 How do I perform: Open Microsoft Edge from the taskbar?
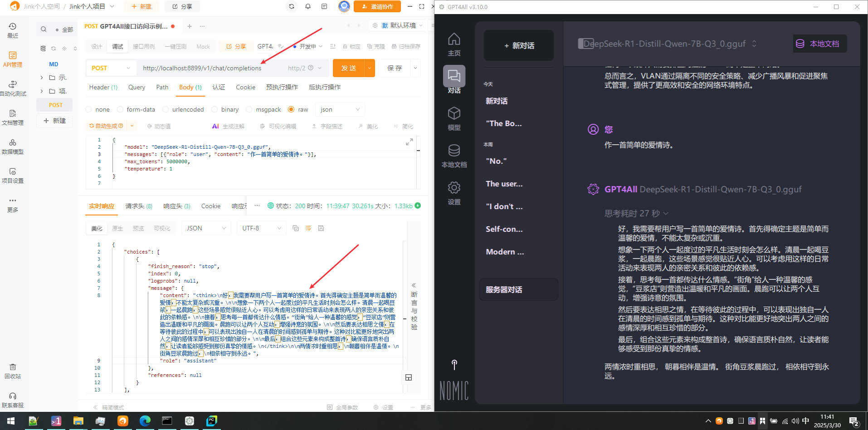[145, 421]
